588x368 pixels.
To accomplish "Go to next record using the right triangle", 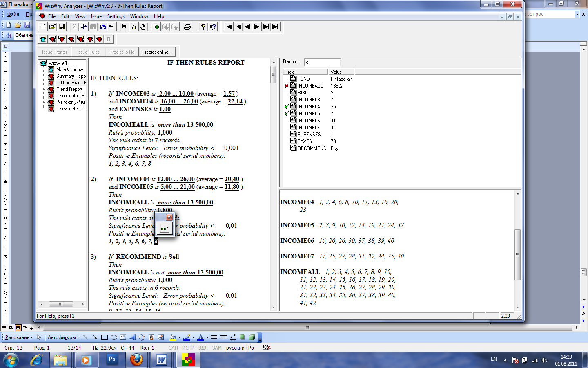I will (x=257, y=27).
